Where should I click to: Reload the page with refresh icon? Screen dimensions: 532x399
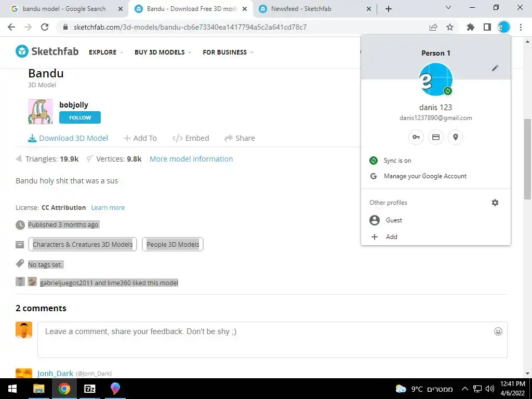(x=45, y=27)
